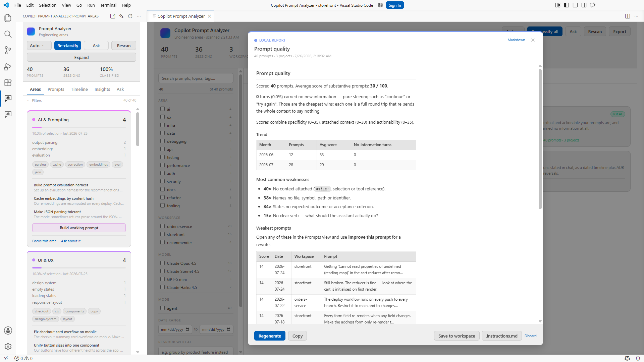Check the 'infra' area filter checkbox
This screenshot has width=644, height=362.
click(162, 125)
